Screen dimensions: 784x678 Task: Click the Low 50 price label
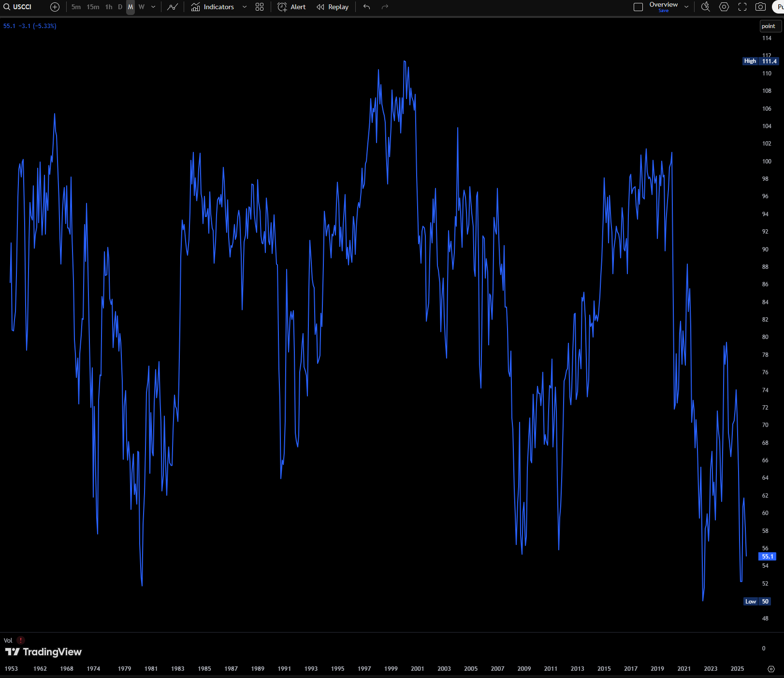click(757, 602)
